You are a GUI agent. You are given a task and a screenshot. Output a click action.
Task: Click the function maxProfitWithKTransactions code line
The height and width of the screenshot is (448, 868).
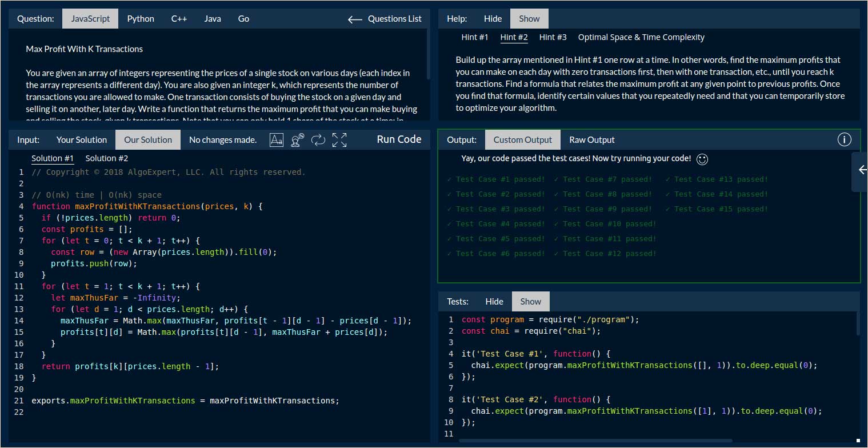(x=147, y=206)
